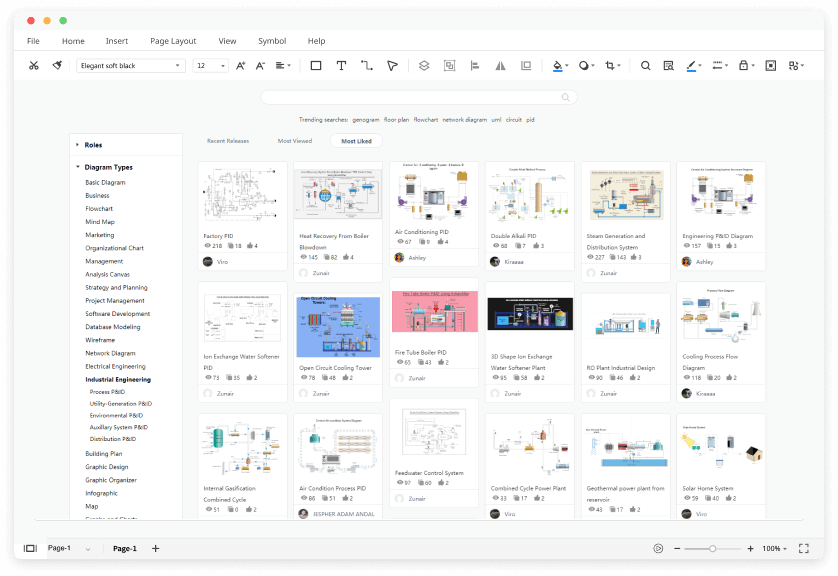Image resolution: width=838 pixels, height=576 pixels.
Task: Decrease font size with A- icon
Action: tap(260, 66)
